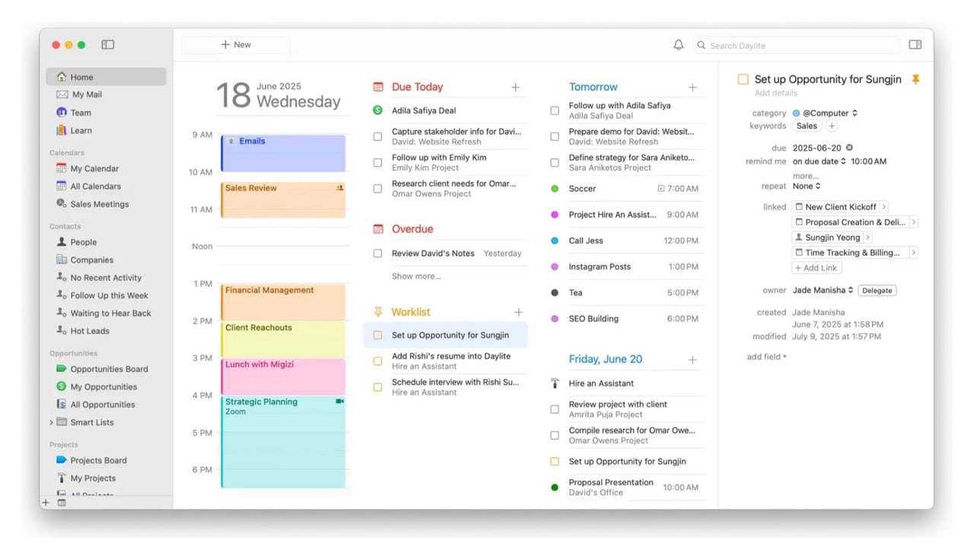The height and width of the screenshot is (560, 974).
Task: Open My Calendar in sidebar
Action: point(94,169)
